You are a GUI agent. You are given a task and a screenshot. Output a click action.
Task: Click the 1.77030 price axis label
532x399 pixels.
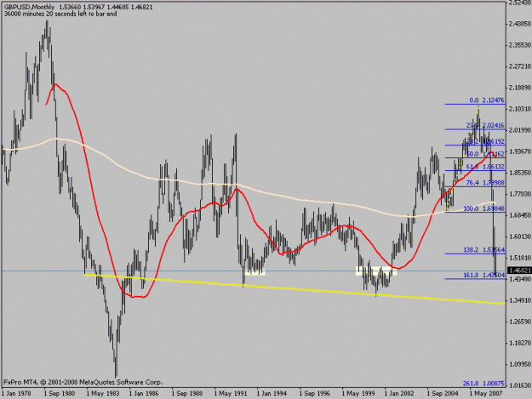520,194
